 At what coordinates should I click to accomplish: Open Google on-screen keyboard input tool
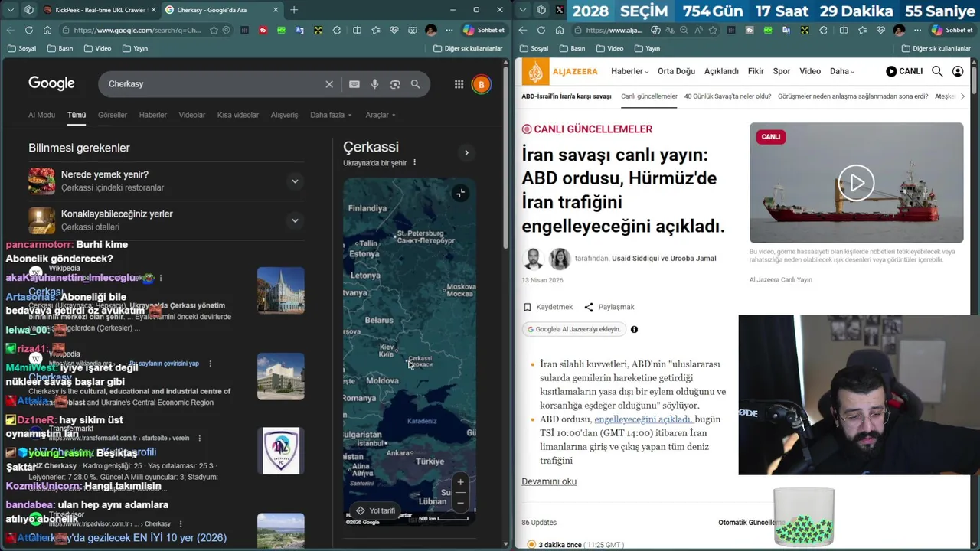click(x=354, y=84)
